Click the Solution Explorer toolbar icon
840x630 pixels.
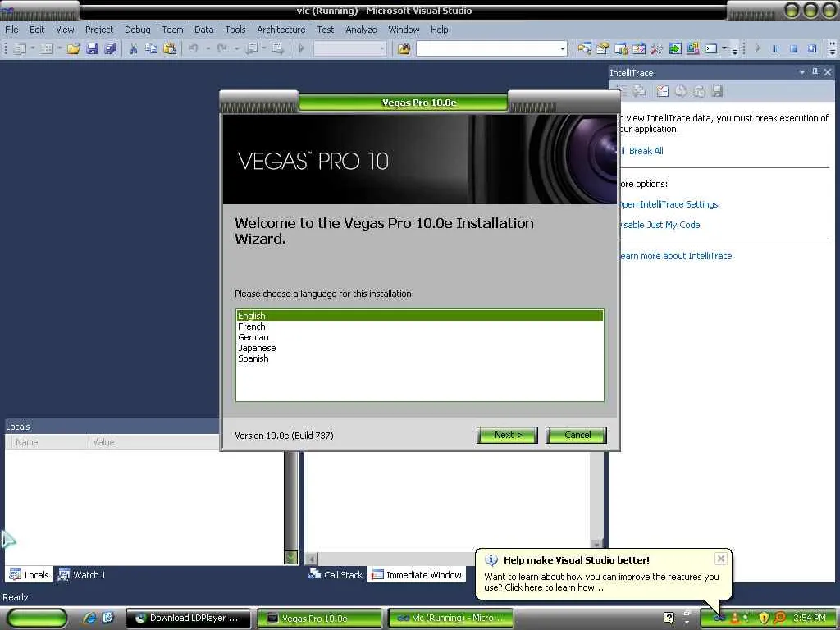[x=584, y=48]
